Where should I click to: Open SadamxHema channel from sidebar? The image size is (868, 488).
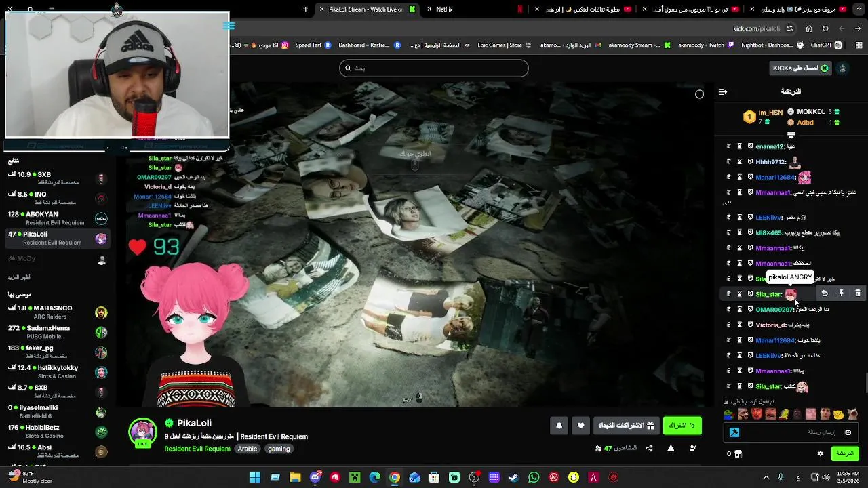pos(58,332)
